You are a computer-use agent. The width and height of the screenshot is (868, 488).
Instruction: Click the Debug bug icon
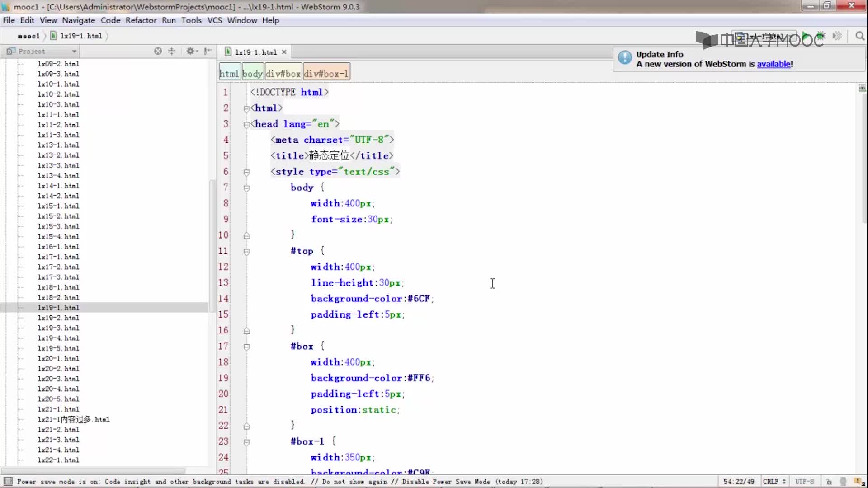821,36
